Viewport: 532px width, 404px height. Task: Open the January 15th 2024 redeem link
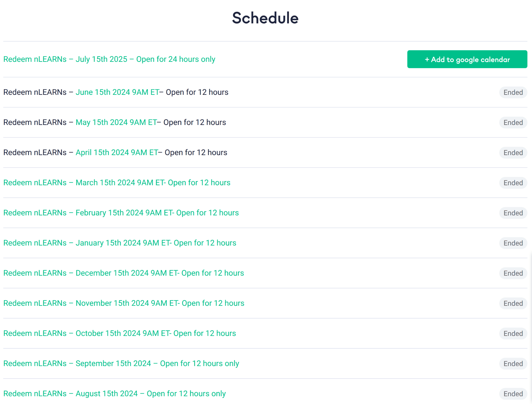pyautogui.click(x=120, y=243)
